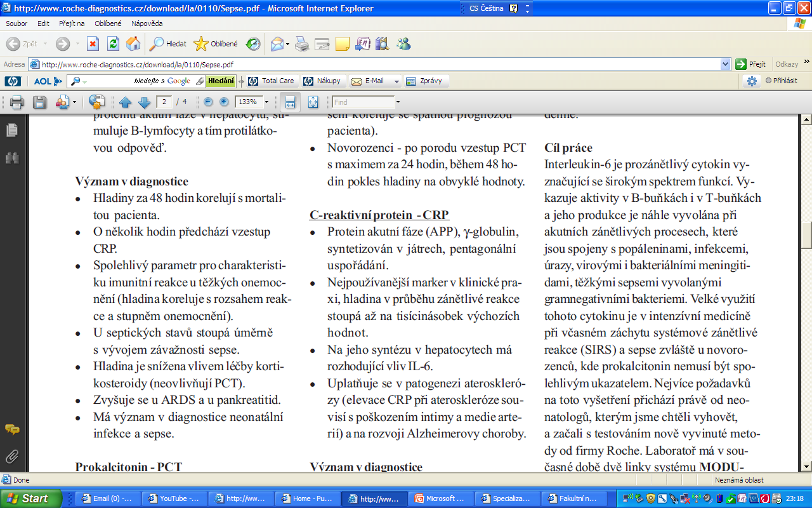Viewport: 812px width, 508px height.
Task: Open the Pages panel in PDF sidebar
Action: (x=11, y=130)
